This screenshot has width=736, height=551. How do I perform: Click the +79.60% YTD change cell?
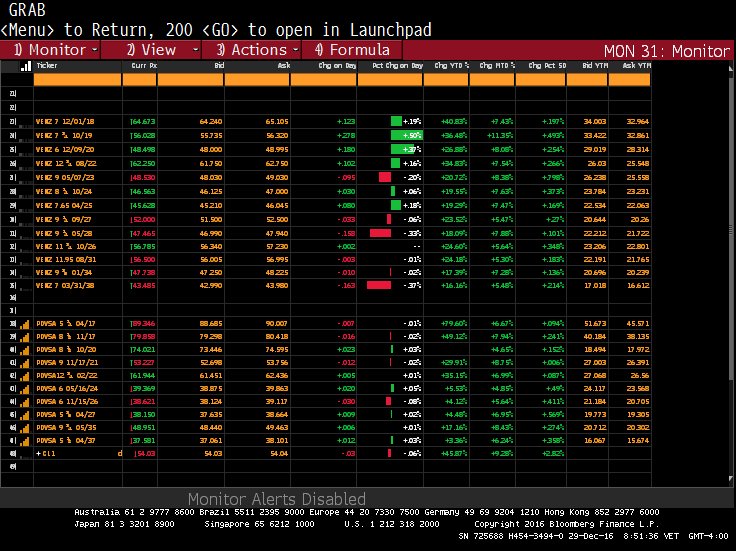click(x=453, y=324)
